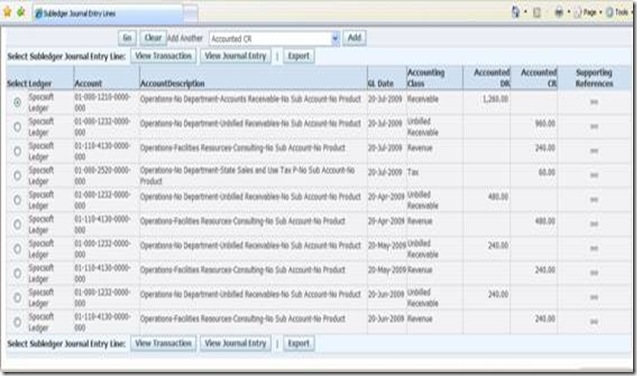Image resolution: width=637 pixels, height=376 pixels.
Task: Click the Home icon in browser toolbar
Action: coord(516,12)
